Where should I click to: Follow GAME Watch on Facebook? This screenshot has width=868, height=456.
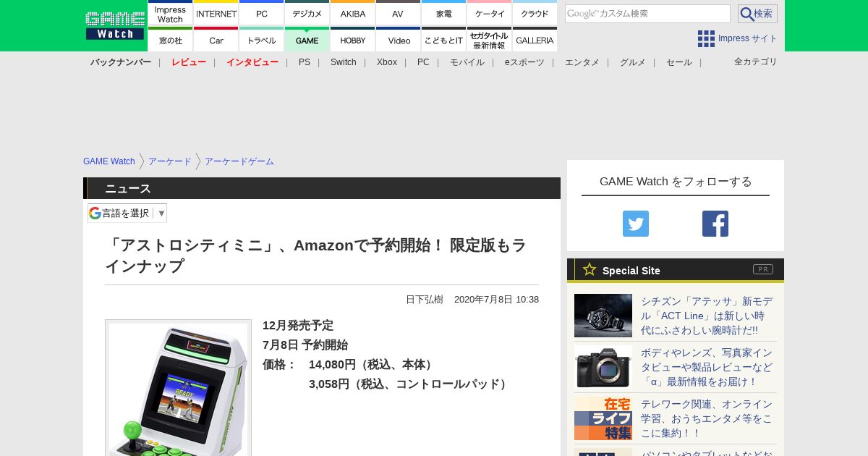(x=715, y=224)
